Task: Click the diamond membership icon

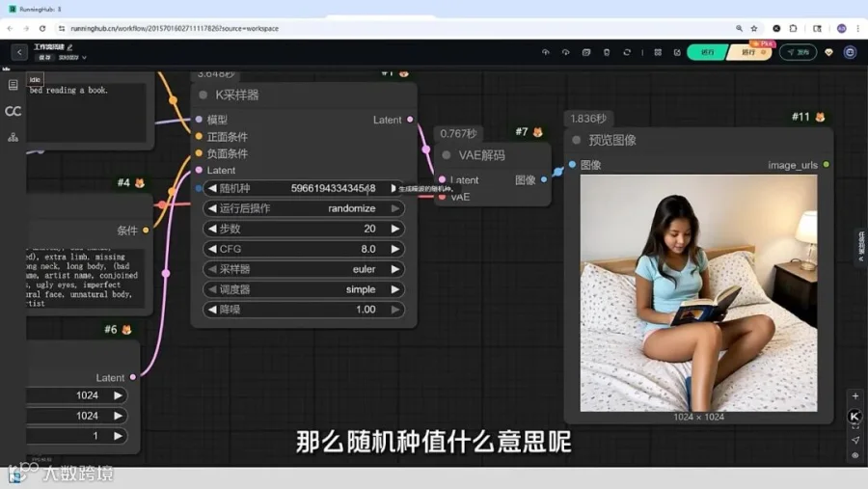Action: coord(828,52)
